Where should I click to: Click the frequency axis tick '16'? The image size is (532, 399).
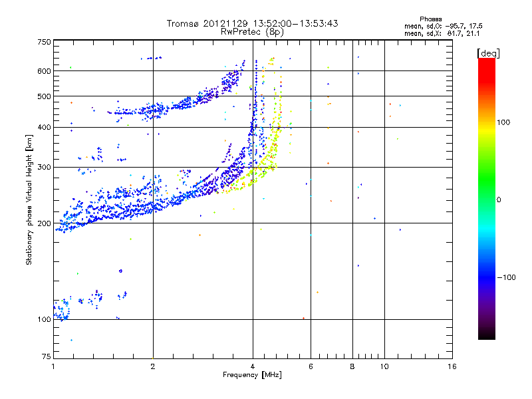(452, 366)
